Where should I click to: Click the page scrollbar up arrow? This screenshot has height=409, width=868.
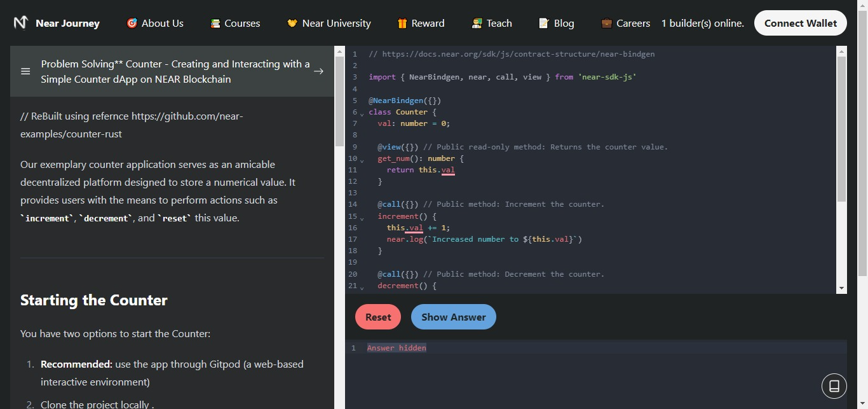point(862,5)
